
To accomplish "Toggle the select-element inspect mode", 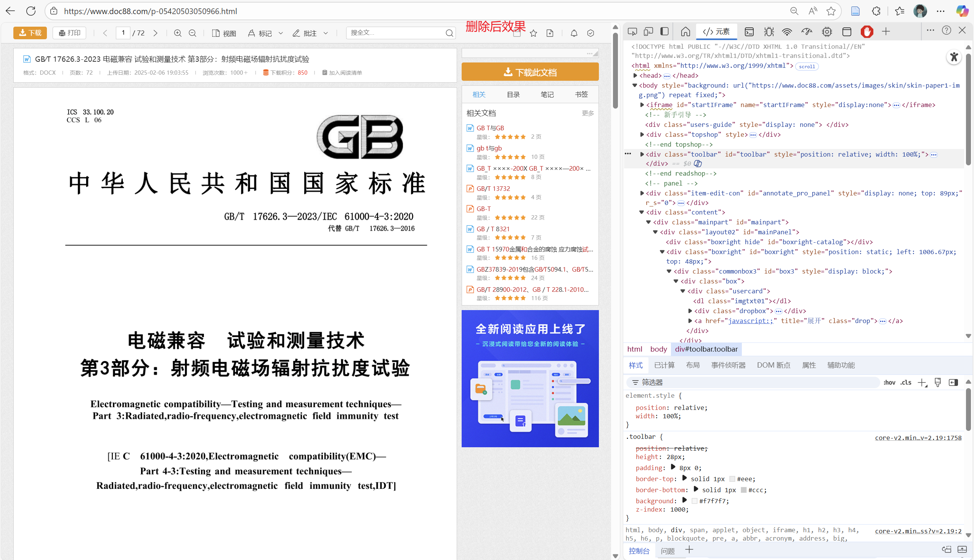I will coord(632,32).
